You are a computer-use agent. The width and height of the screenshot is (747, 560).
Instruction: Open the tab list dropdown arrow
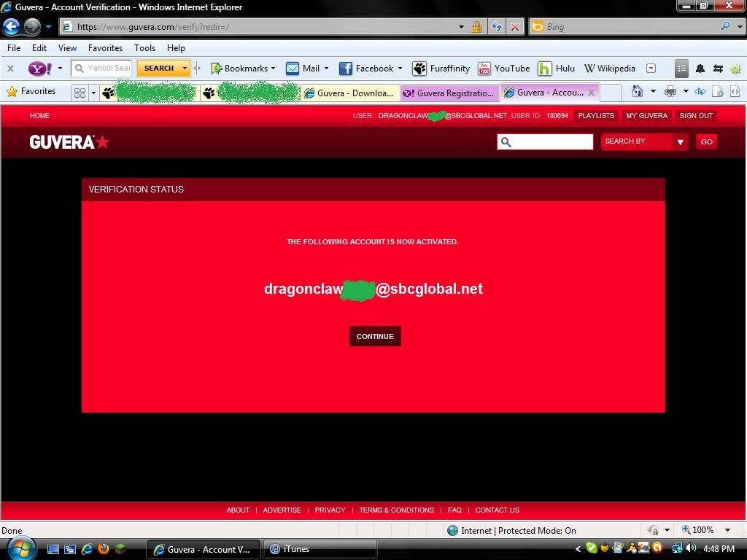point(93,93)
